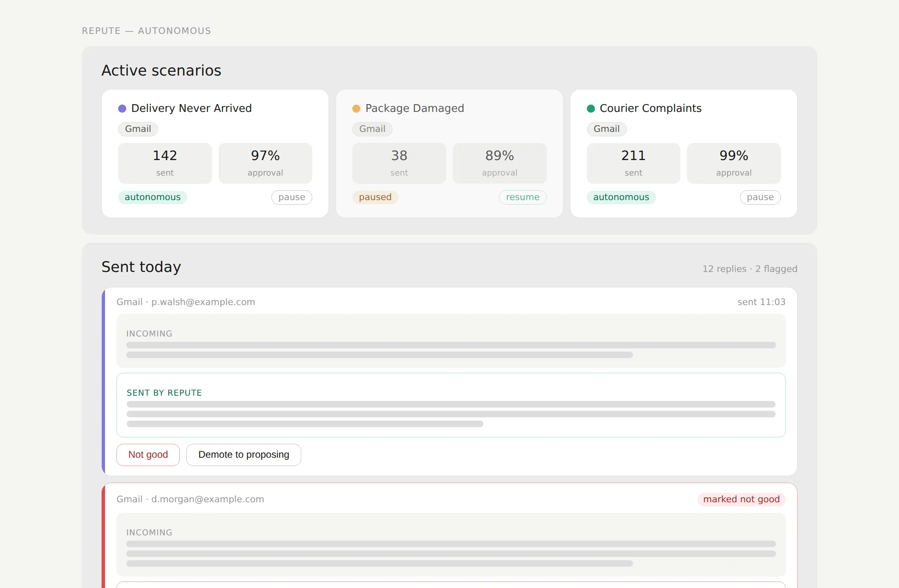Click autonomous badge on Delivery Never Arrived
This screenshot has width=899, height=588.
[152, 197]
